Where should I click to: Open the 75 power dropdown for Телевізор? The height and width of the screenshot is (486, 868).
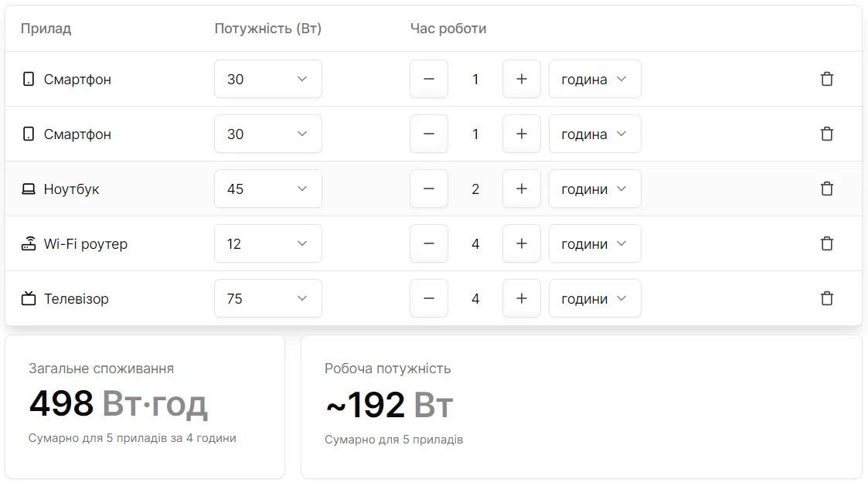pos(268,298)
